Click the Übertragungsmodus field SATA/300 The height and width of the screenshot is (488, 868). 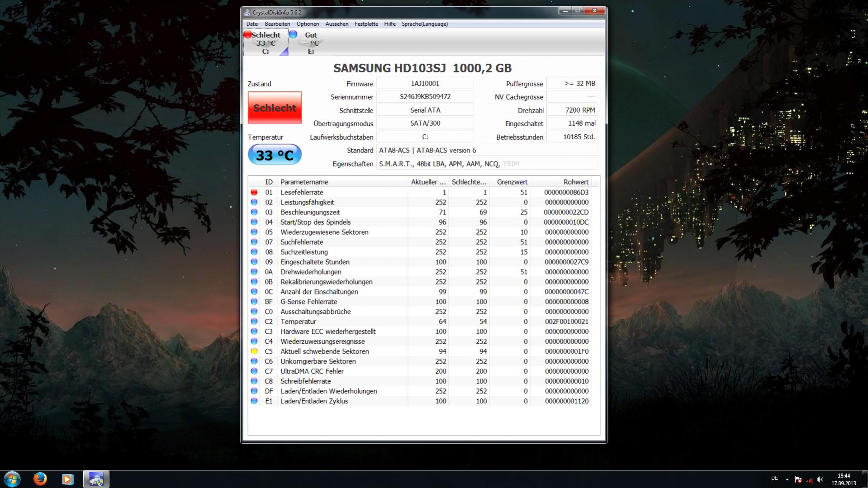tap(425, 123)
